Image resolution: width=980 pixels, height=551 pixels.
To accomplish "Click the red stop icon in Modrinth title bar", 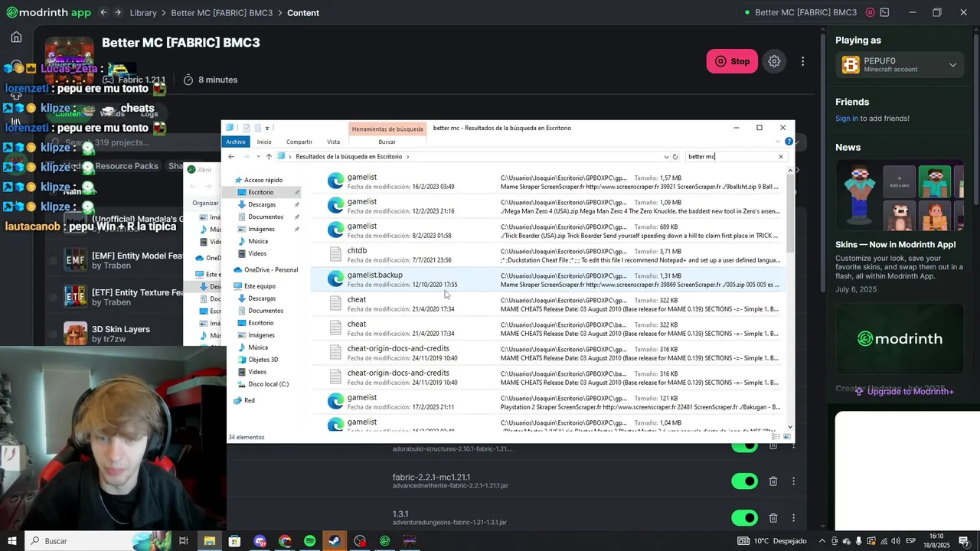I will (x=870, y=12).
